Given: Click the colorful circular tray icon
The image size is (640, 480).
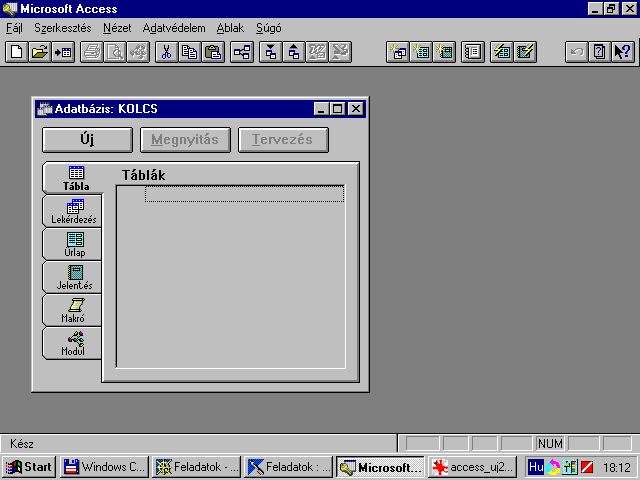Looking at the screenshot, I should tap(553, 467).
